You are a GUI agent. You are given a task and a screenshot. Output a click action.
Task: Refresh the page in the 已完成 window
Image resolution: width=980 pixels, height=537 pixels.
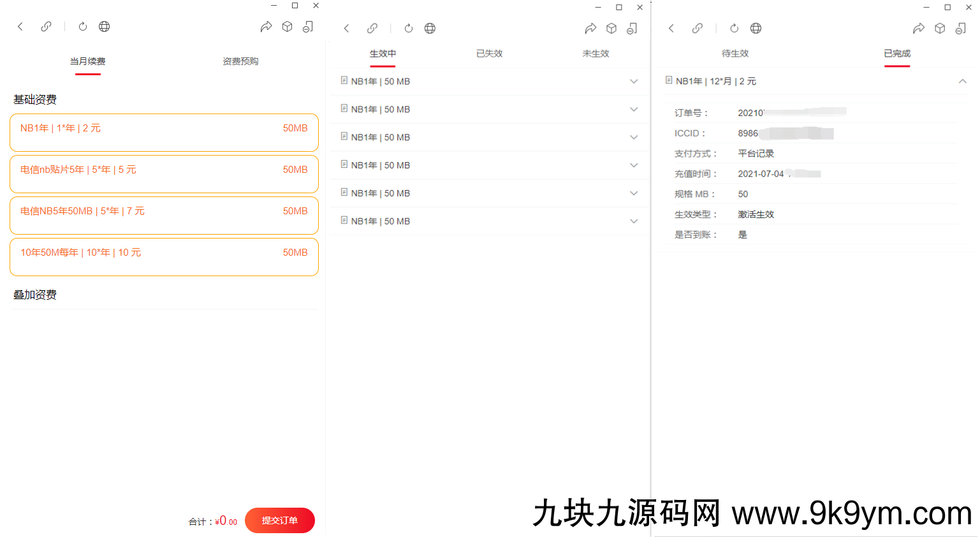[735, 28]
